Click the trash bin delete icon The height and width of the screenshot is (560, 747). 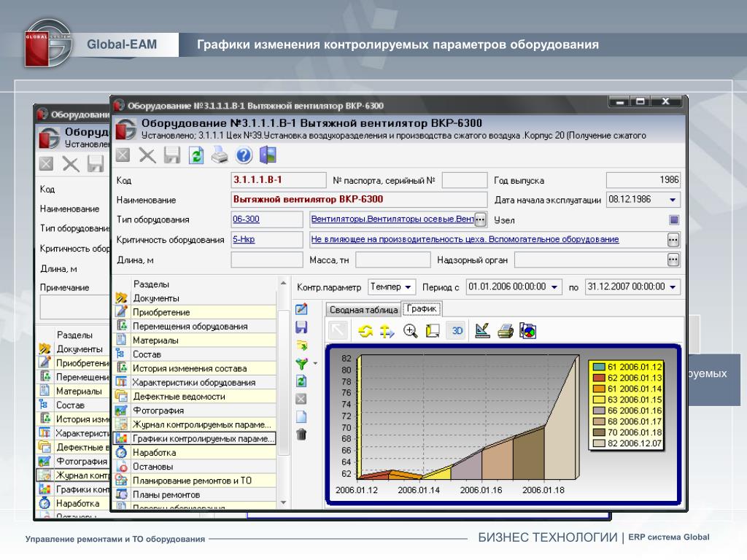(301, 434)
